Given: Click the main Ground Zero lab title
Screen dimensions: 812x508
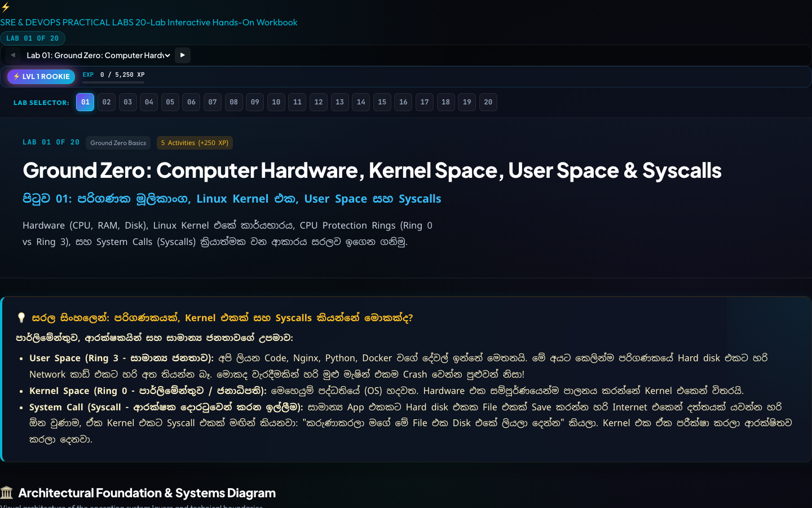Looking at the screenshot, I should (372, 170).
